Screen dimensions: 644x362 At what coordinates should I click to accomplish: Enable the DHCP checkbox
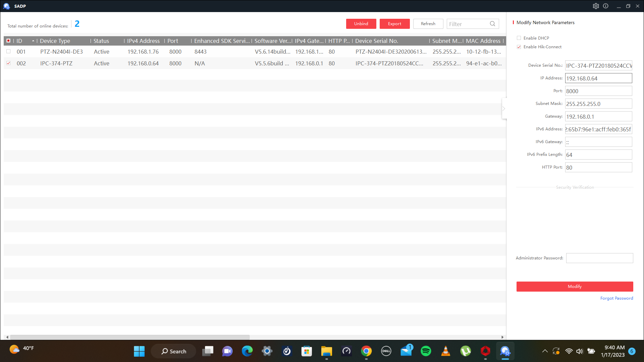point(519,38)
